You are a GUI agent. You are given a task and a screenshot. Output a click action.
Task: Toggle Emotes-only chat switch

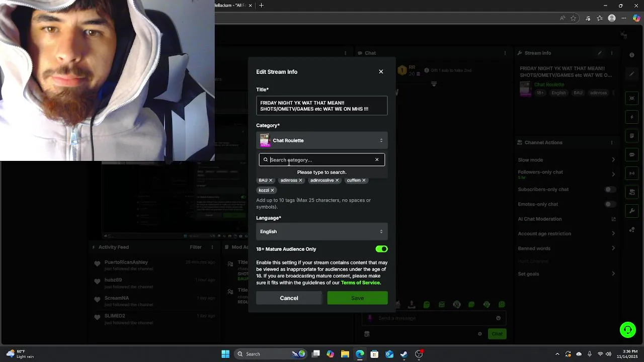(610, 204)
